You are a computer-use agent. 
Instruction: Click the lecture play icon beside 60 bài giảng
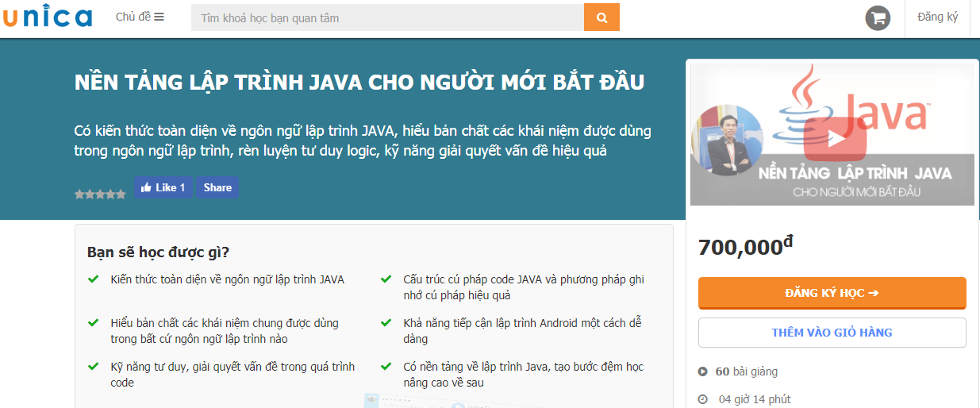(x=703, y=371)
